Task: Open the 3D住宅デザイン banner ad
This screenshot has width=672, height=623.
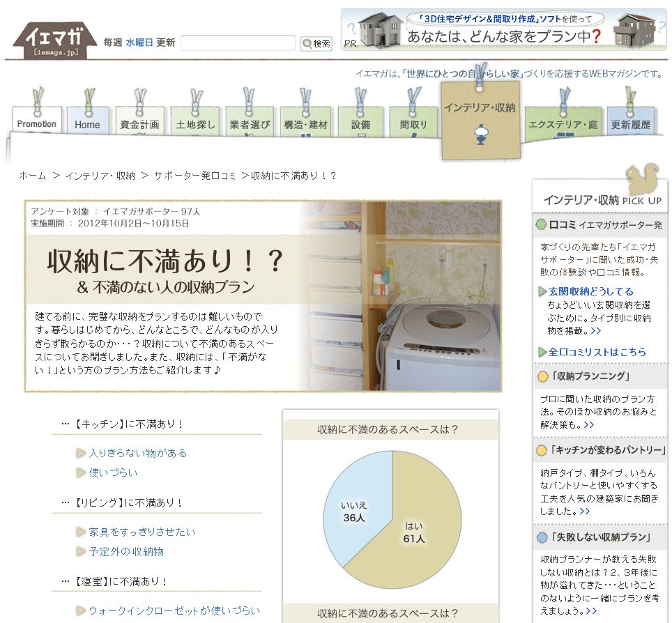Action: pos(503,29)
